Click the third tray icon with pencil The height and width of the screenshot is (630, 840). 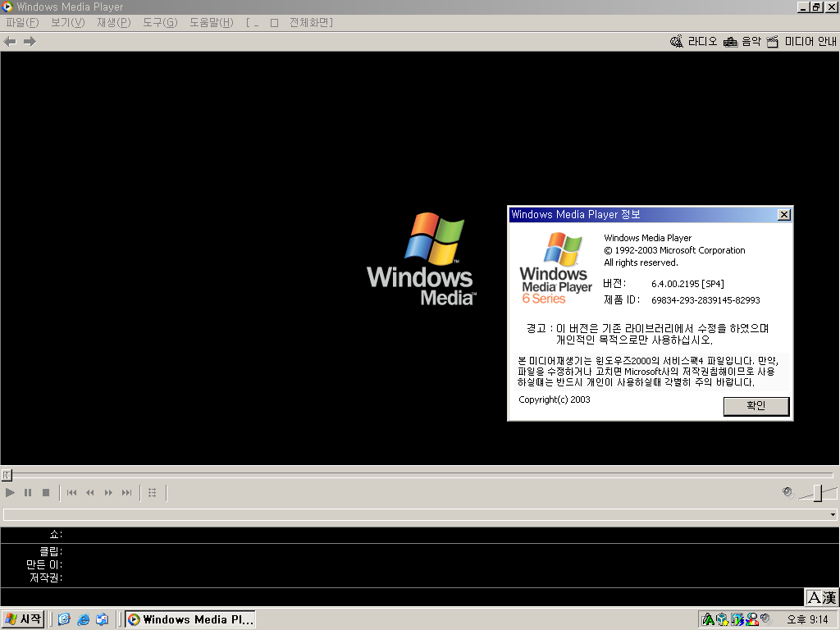pos(737,620)
